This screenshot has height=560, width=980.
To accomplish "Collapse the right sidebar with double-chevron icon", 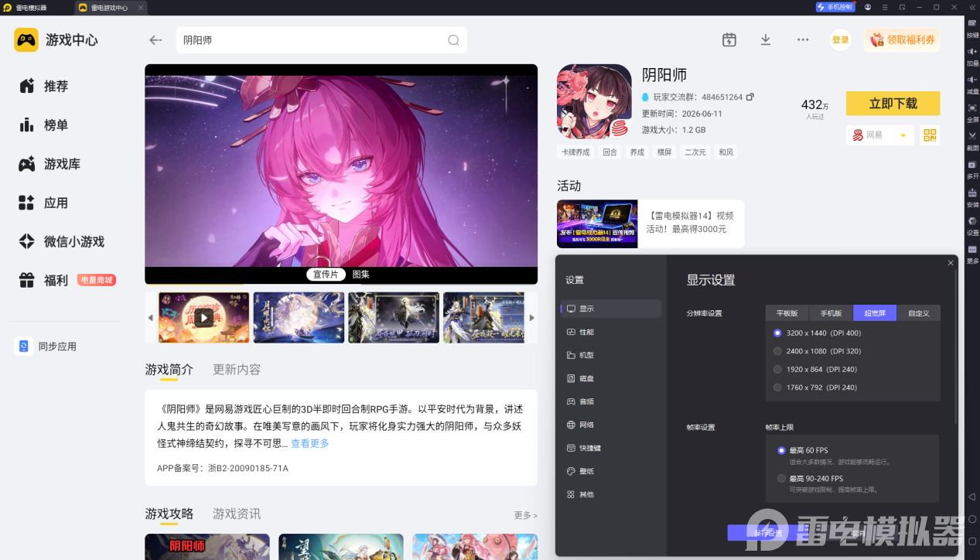I will 971,7.
